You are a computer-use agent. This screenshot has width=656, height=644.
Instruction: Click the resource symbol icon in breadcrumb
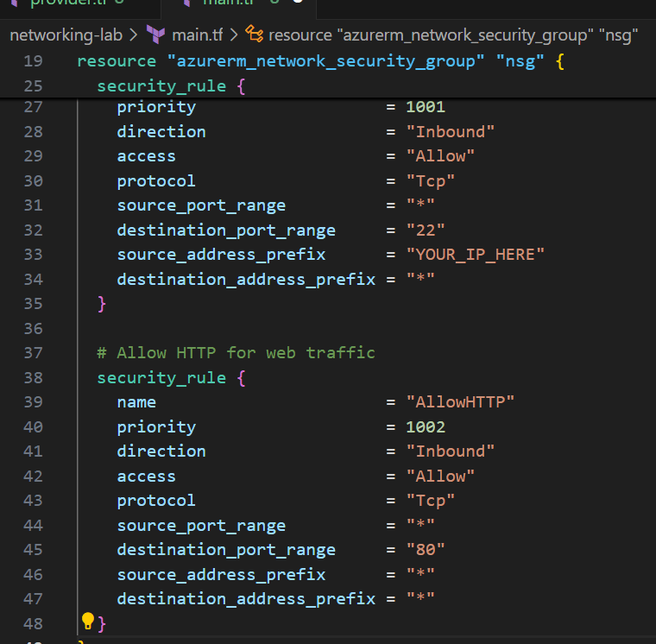click(255, 35)
